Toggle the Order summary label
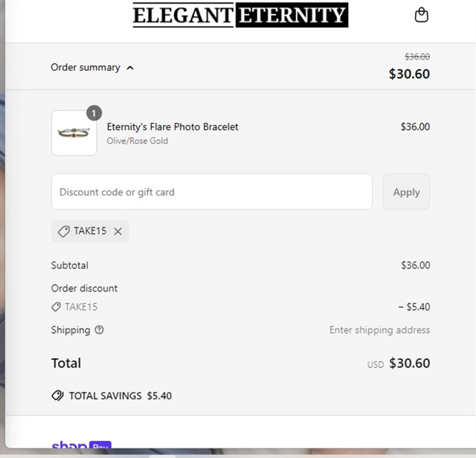Screen dimensions: 476x458 85,68
